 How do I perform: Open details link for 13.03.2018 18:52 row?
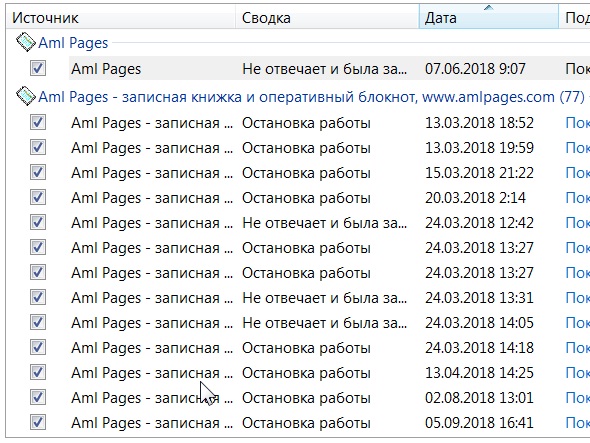[x=578, y=123]
